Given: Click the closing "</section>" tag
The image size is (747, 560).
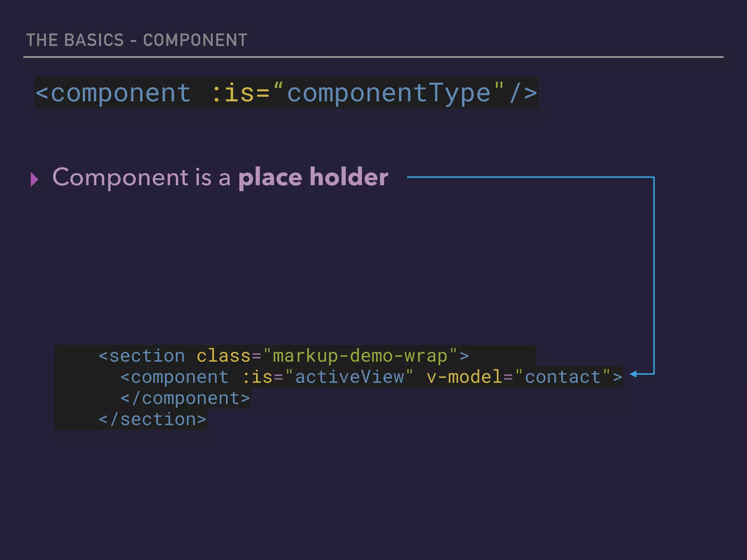Looking at the screenshot, I should [x=152, y=419].
